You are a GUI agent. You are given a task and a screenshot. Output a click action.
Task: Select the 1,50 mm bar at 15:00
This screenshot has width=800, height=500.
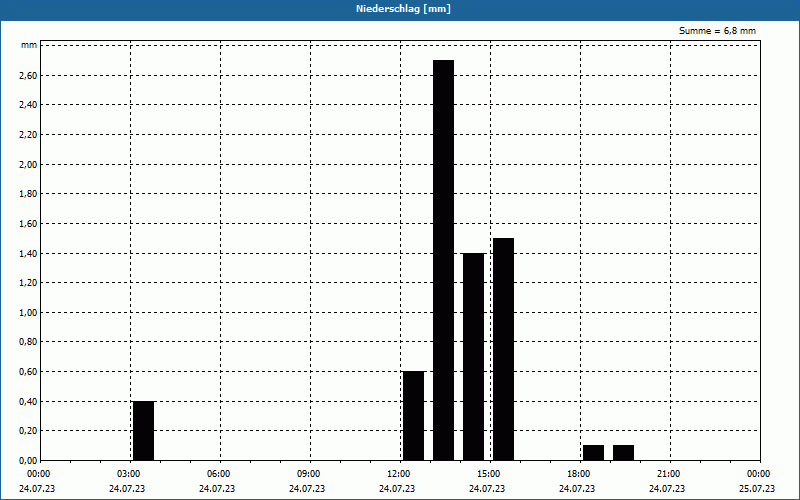(504, 349)
